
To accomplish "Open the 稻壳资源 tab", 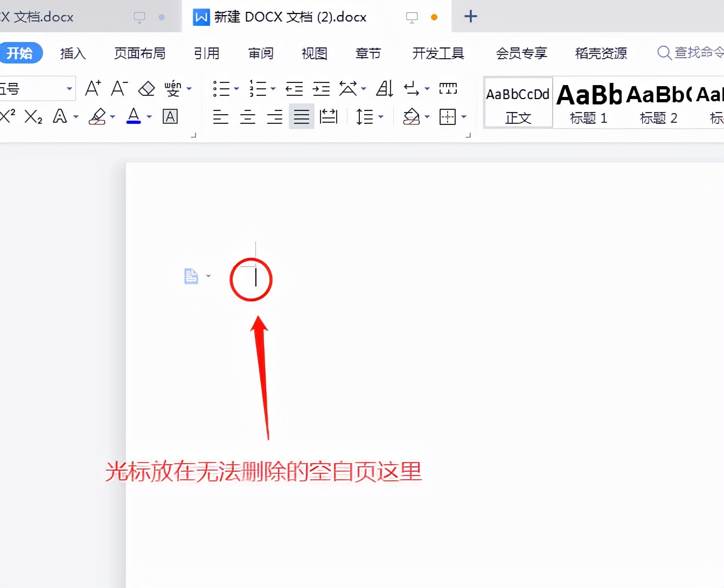I will (x=601, y=53).
